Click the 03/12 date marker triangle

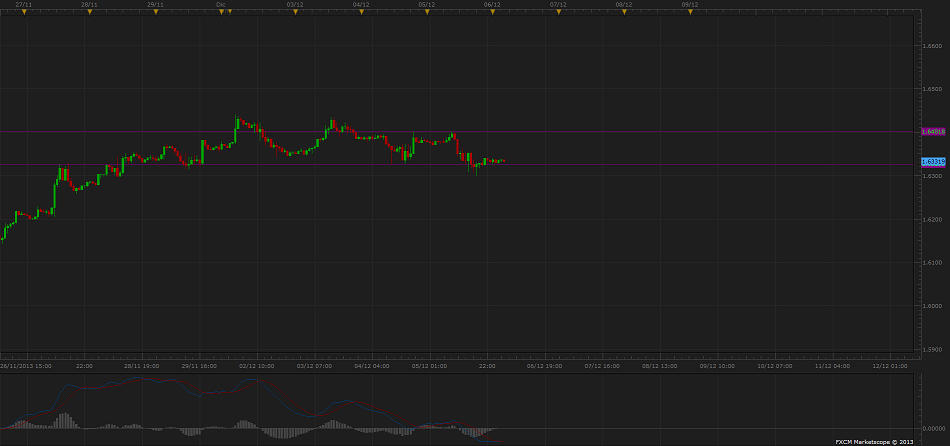click(295, 12)
